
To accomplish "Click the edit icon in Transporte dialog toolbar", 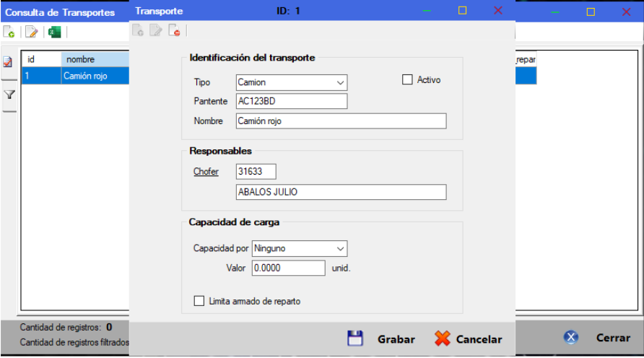I will 156,30.
